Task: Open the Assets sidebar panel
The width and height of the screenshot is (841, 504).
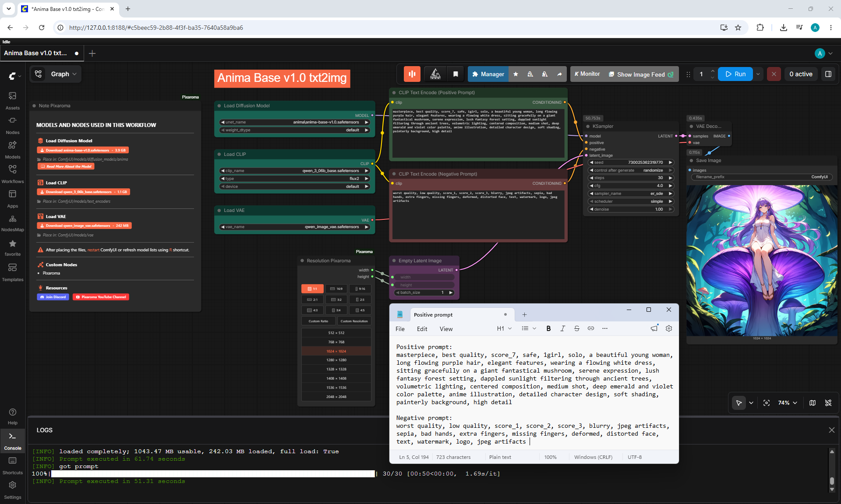Action: (13, 100)
